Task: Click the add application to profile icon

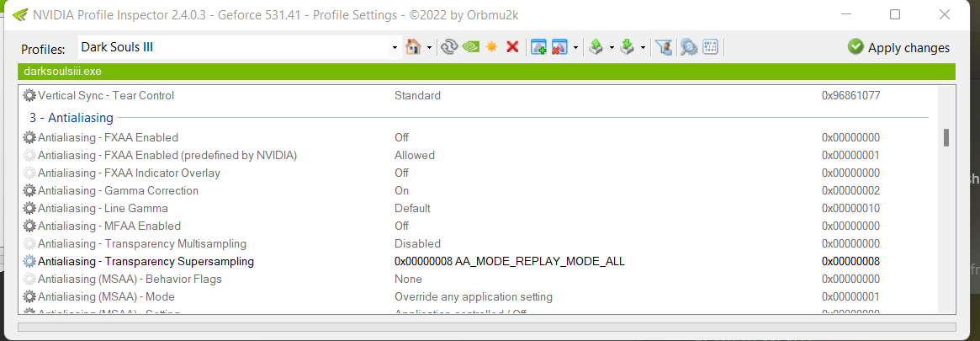Action: (x=538, y=47)
